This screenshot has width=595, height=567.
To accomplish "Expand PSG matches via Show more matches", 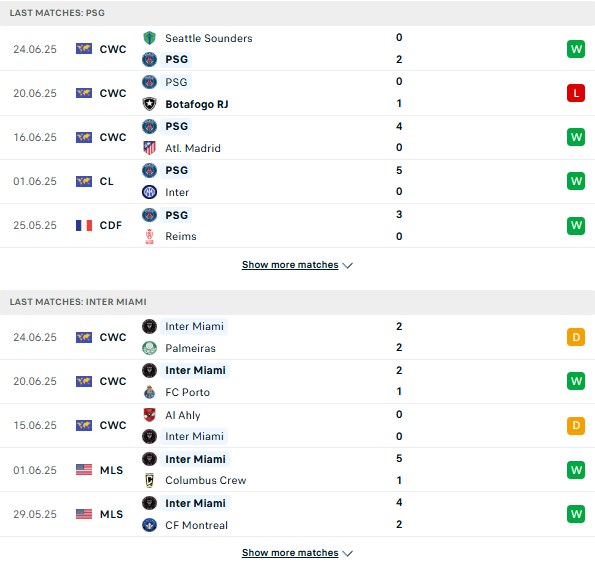I will 290,265.
